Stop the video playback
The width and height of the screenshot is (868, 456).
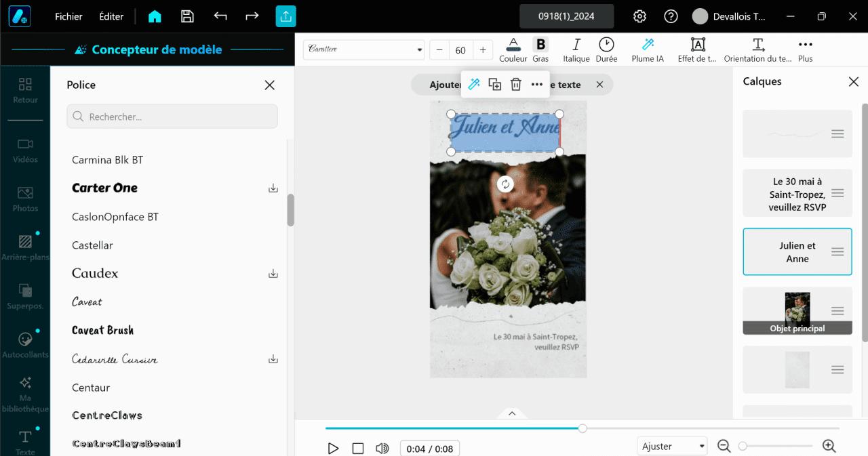point(358,448)
